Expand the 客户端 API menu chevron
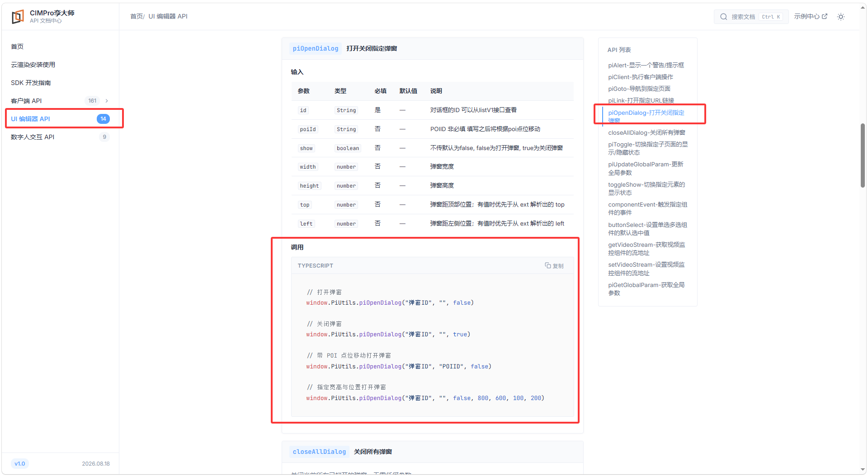868x476 pixels. click(107, 101)
